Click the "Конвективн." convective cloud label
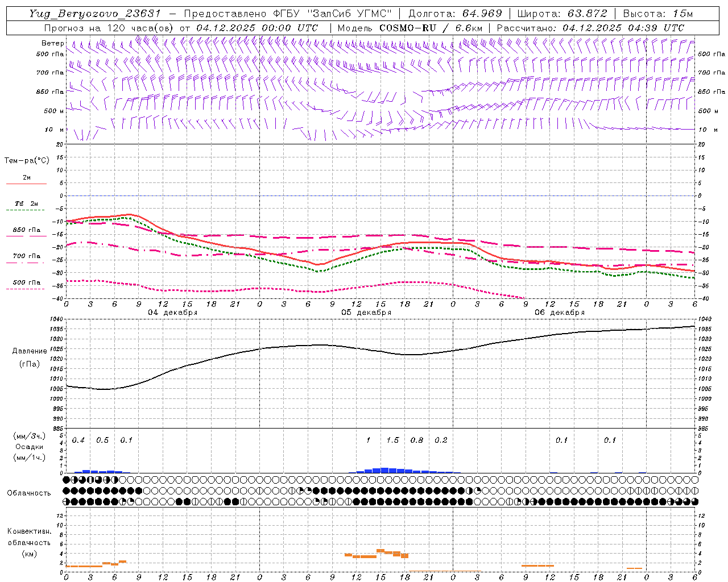The height and width of the screenshot is (582, 728). [29, 531]
